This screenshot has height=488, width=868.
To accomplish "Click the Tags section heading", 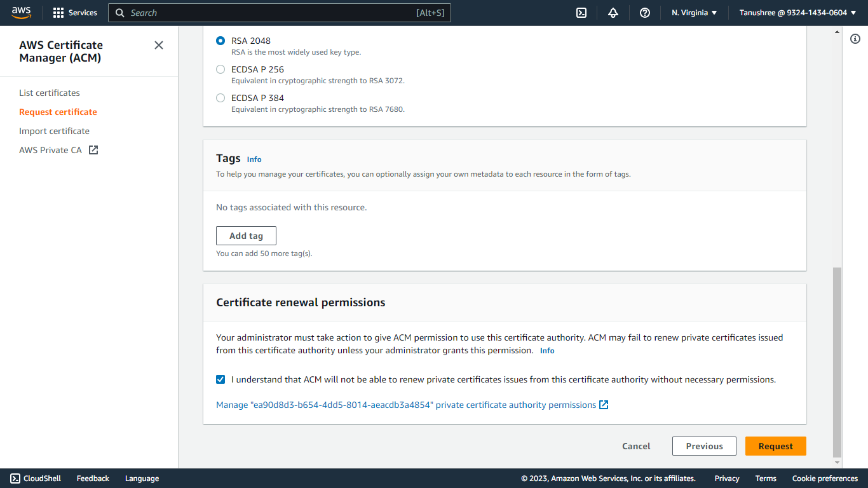I will coord(228,158).
